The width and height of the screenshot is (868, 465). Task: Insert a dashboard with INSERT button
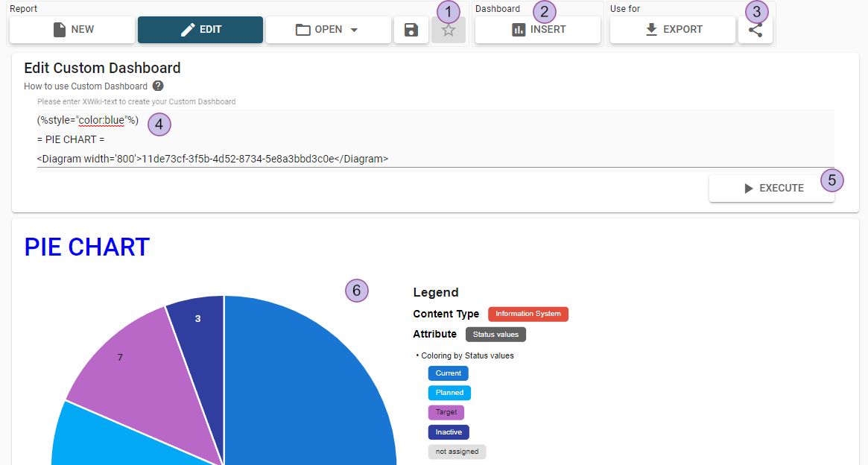[538, 30]
